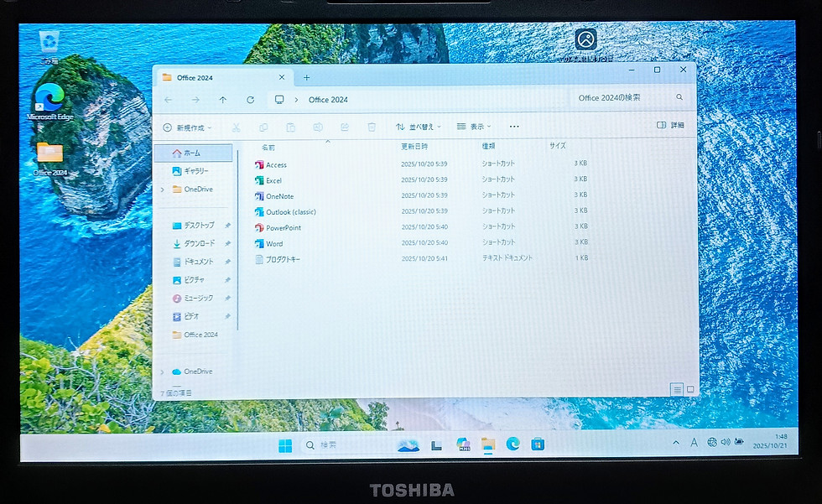822x504 pixels.
Task: Select ミュージック in the navigation pane
Action: click(195, 298)
